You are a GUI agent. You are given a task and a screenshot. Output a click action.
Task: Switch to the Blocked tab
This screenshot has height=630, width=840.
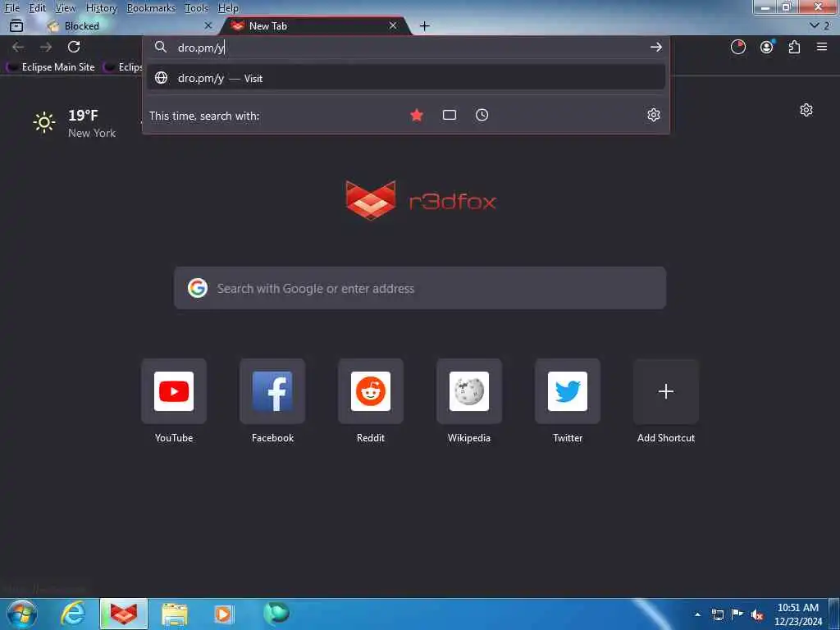tap(129, 25)
